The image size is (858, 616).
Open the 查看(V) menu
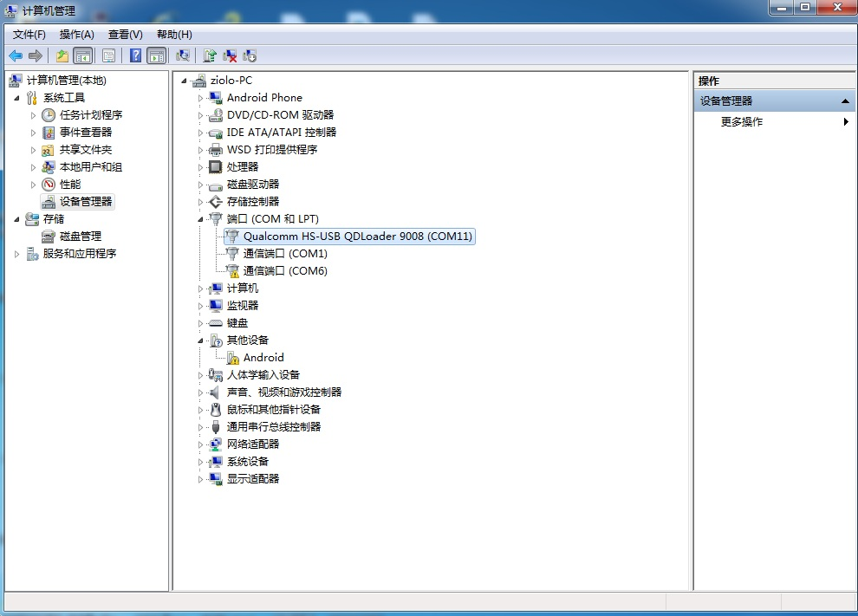pos(126,35)
